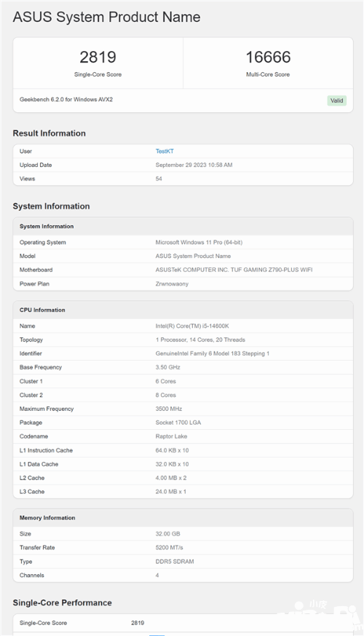Viewport: 364px width, 636px height.
Task: Click the Power Plan value Zrwnowaony
Action: (172, 283)
